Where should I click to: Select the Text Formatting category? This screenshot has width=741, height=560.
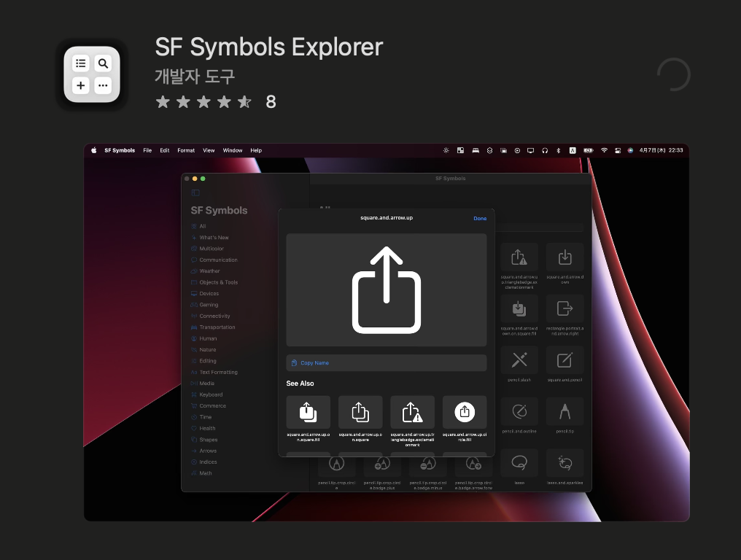tap(214, 373)
